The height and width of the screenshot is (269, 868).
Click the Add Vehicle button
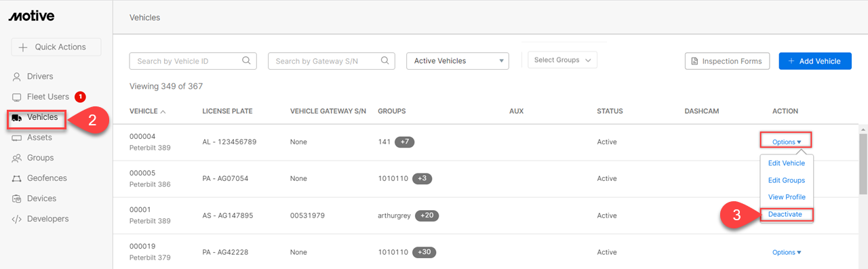815,61
